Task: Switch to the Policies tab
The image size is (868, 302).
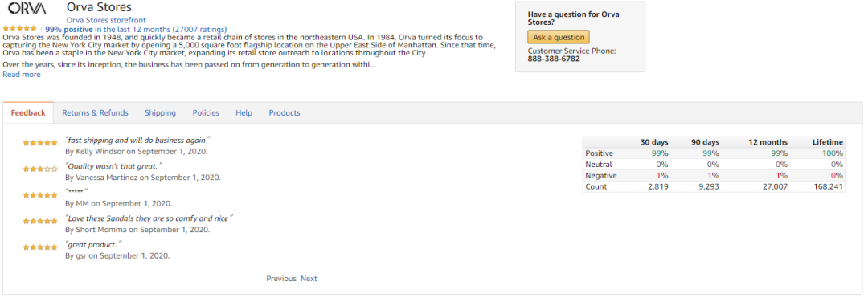Action: coord(206,112)
